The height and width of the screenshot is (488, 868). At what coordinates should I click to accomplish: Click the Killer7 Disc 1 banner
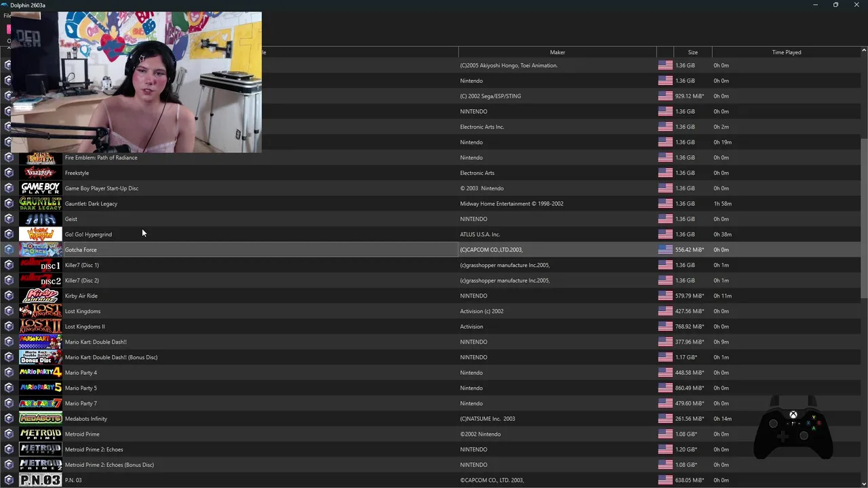click(40, 265)
